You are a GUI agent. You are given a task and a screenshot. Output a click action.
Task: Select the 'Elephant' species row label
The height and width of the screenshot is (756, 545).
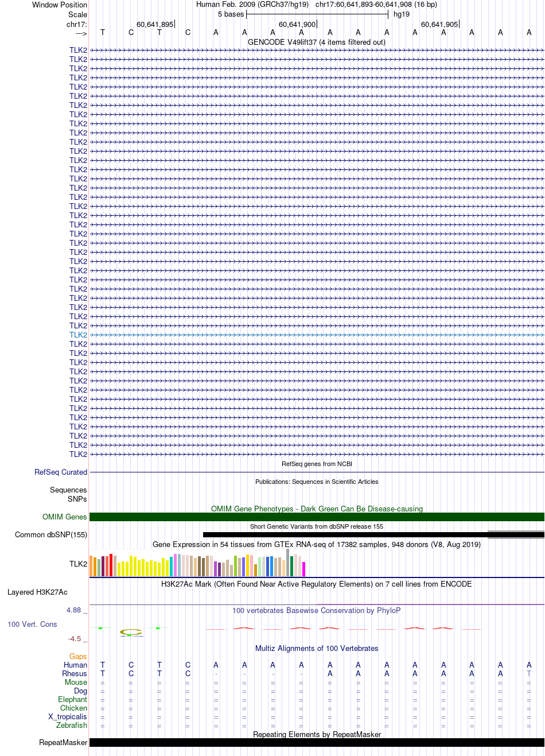[73, 699]
